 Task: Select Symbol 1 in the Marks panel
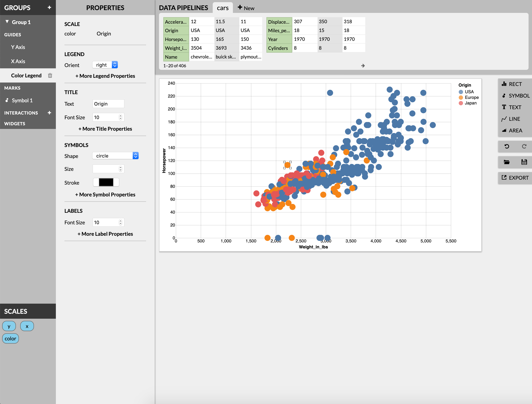(22, 100)
